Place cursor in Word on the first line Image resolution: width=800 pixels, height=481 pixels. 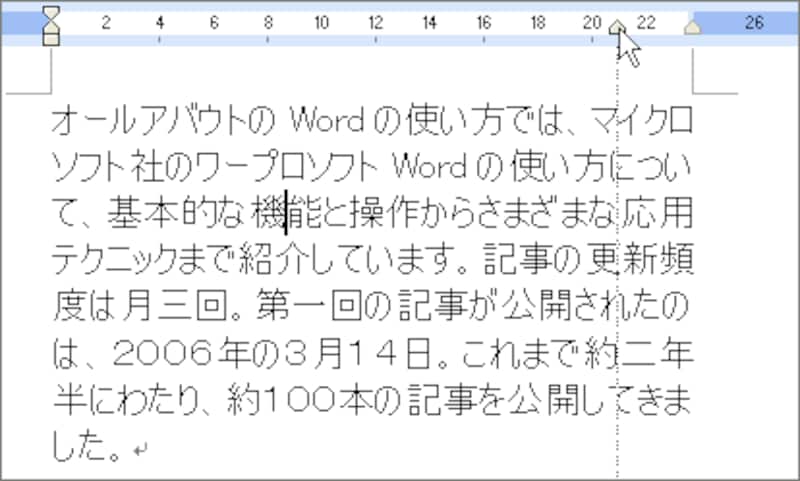click(x=327, y=120)
